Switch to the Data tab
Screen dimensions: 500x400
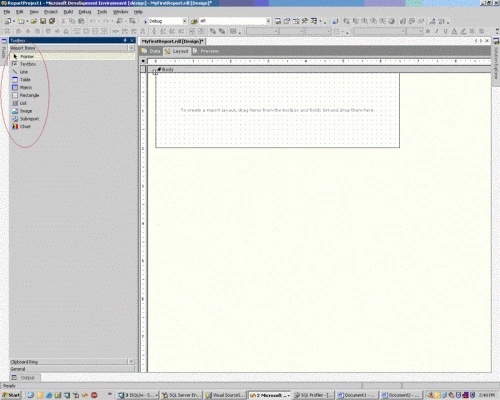[151, 51]
